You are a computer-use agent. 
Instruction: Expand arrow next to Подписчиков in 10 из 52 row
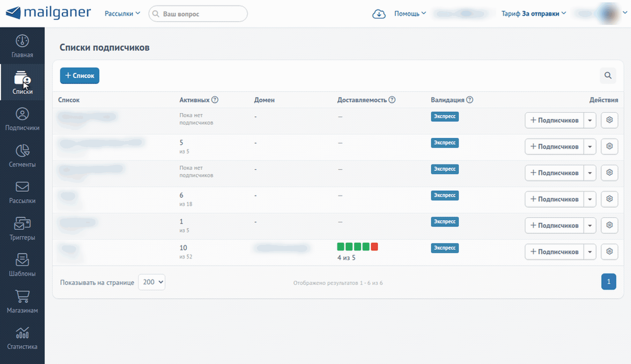590,252
